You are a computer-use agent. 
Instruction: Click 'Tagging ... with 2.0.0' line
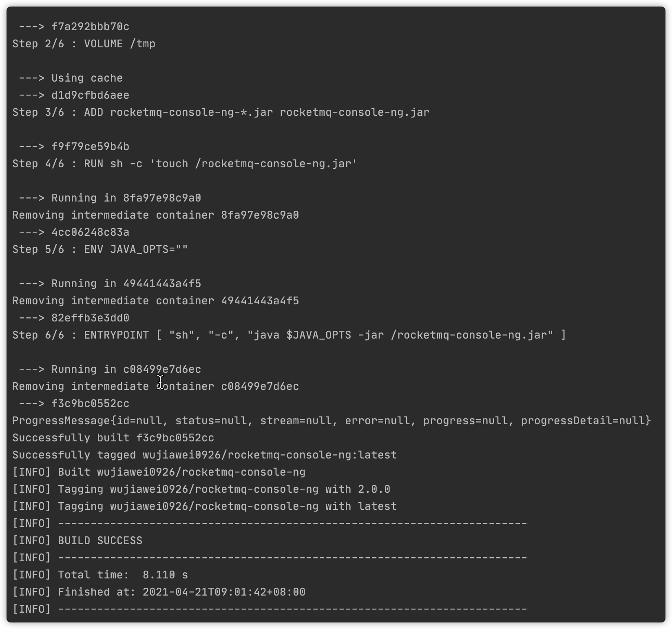point(201,489)
